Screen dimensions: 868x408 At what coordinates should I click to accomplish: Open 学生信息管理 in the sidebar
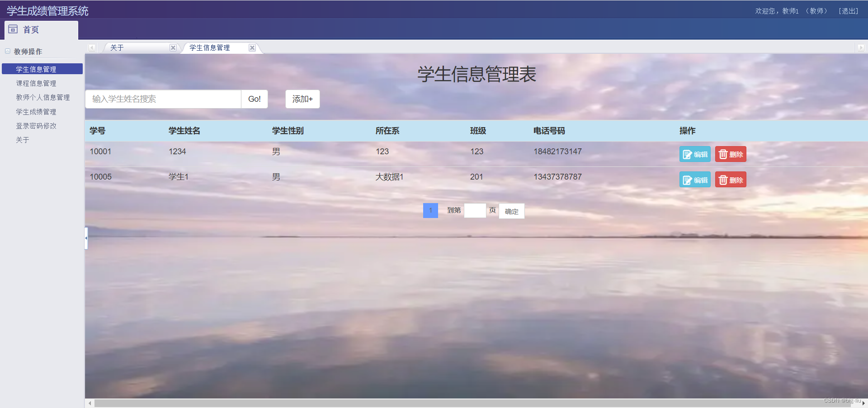click(42, 69)
